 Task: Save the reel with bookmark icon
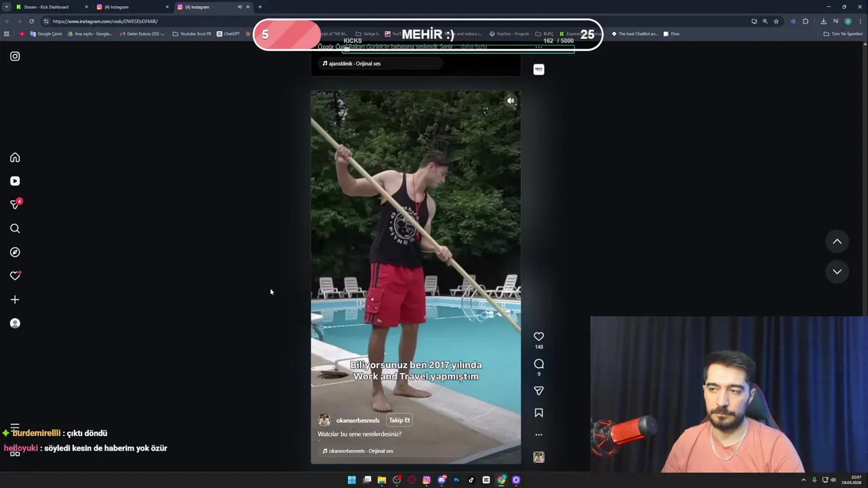[x=539, y=413]
